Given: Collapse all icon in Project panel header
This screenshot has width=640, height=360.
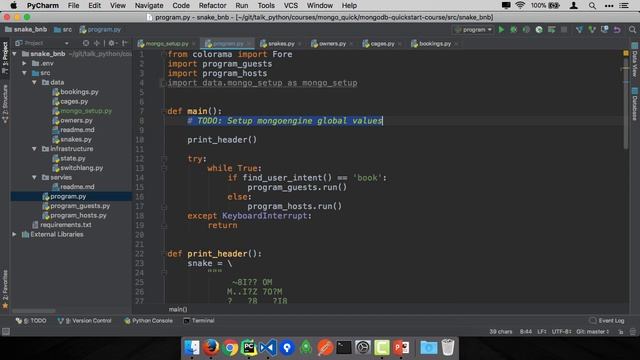Looking at the screenshot, I should point(97,43).
